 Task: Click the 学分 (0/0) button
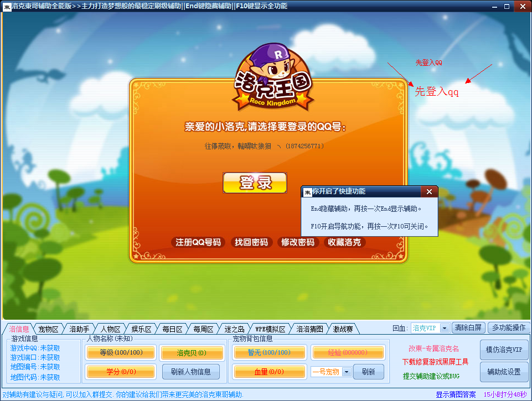point(121,372)
